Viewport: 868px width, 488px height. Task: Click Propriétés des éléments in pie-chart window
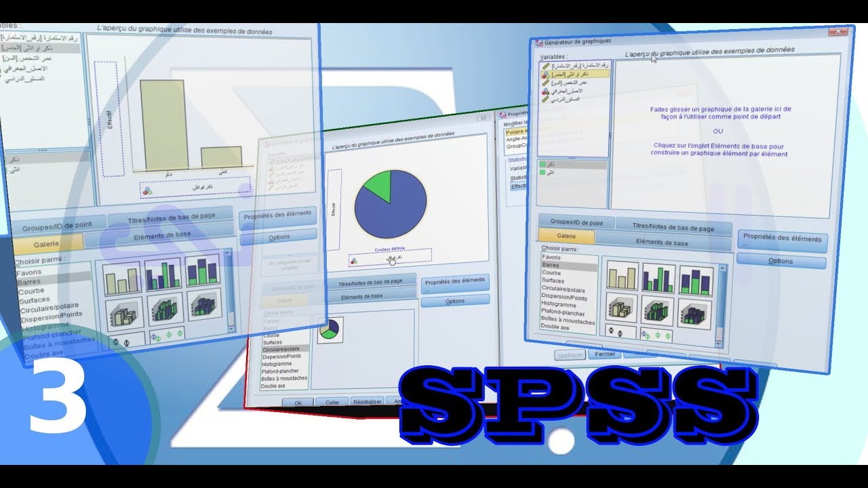tap(455, 281)
